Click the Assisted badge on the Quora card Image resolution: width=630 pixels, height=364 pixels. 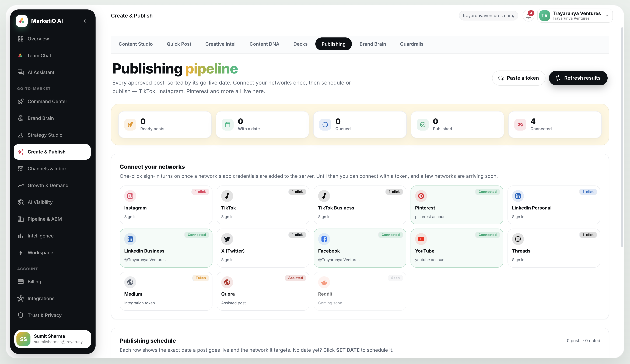coord(295,278)
